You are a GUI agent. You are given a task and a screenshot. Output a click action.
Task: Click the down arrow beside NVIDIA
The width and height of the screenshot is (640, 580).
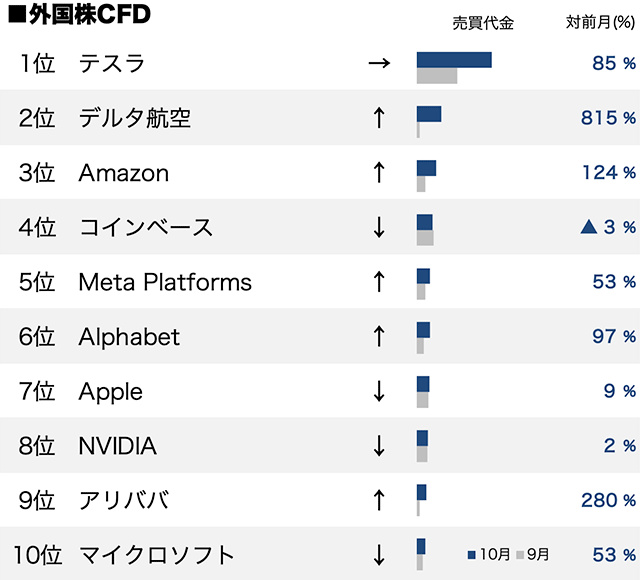click(x=378, y=445)
